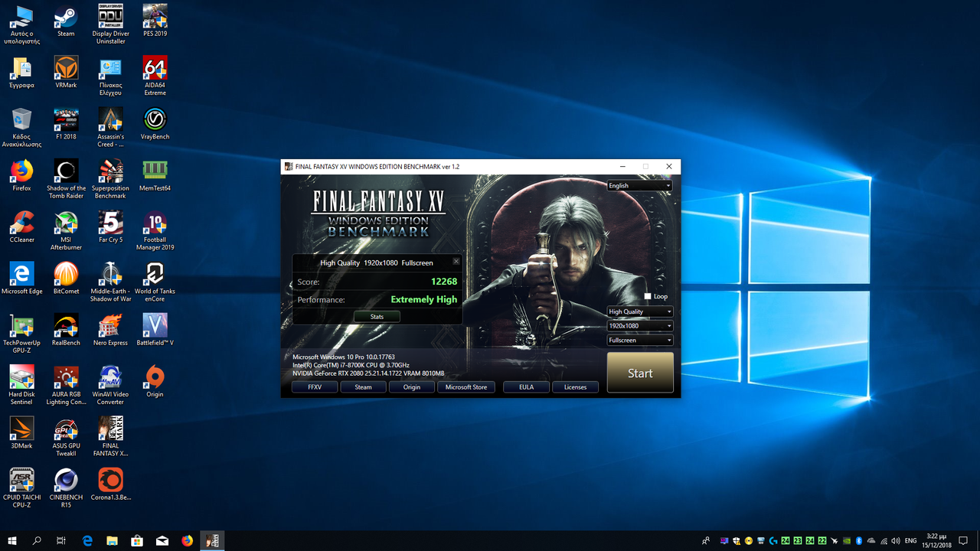Click the Start benchmark button
The width and height of the screenshot is (980, 551).
(x=640, y=373)
